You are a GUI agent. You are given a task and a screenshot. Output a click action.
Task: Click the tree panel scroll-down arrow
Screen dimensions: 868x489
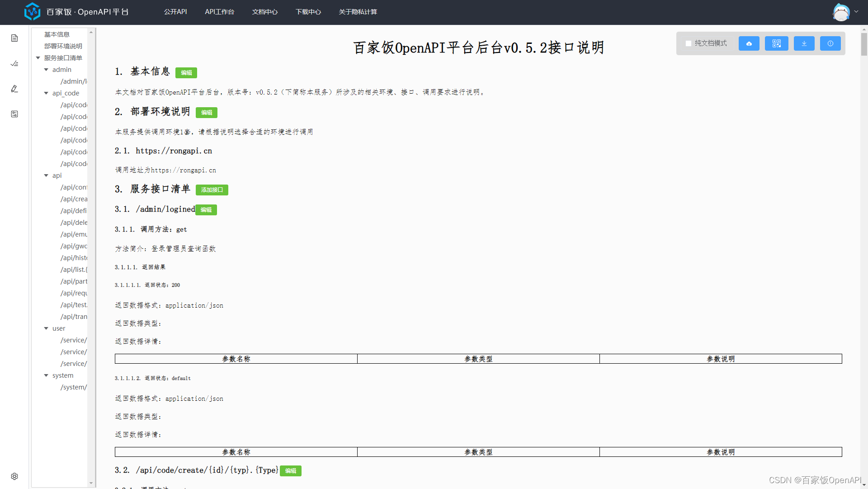click(91, 483)
